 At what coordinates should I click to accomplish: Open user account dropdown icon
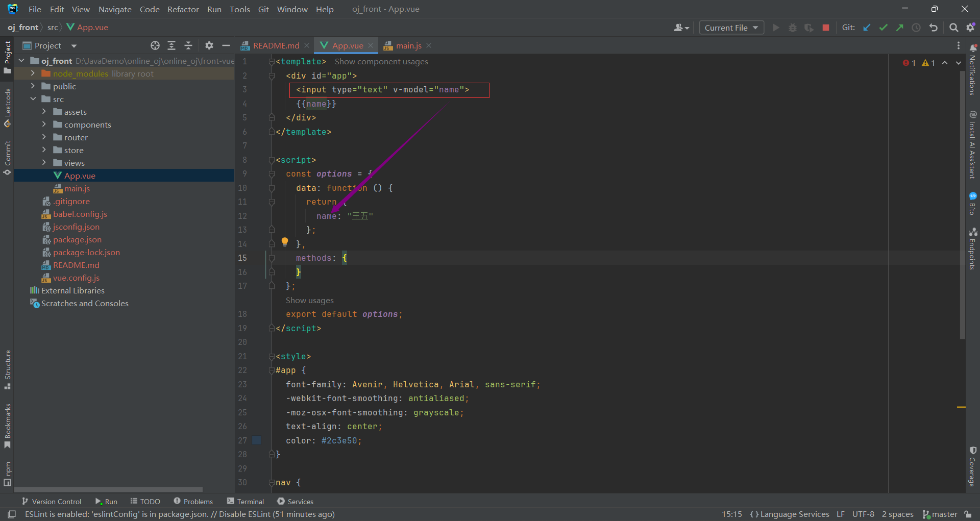681,28
